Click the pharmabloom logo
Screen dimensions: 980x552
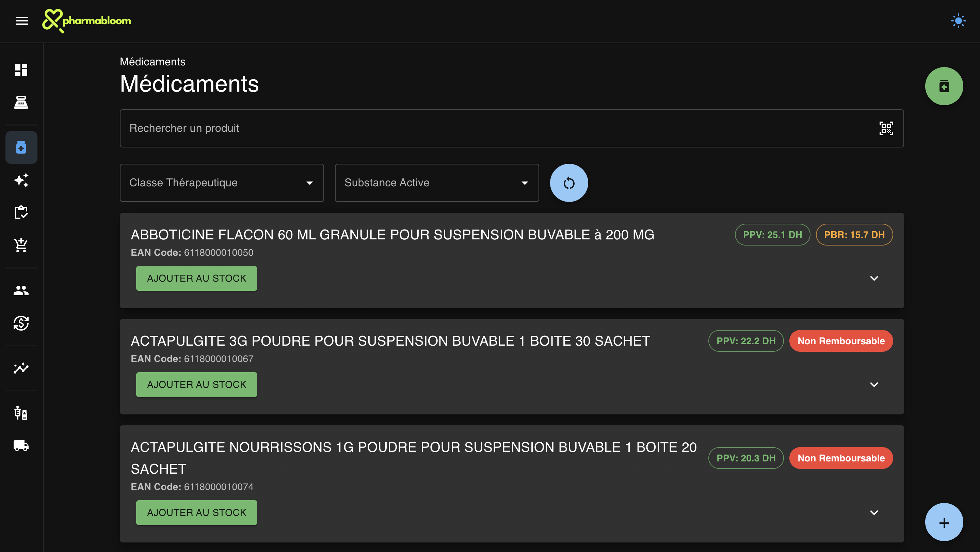[x=86, y=21]
